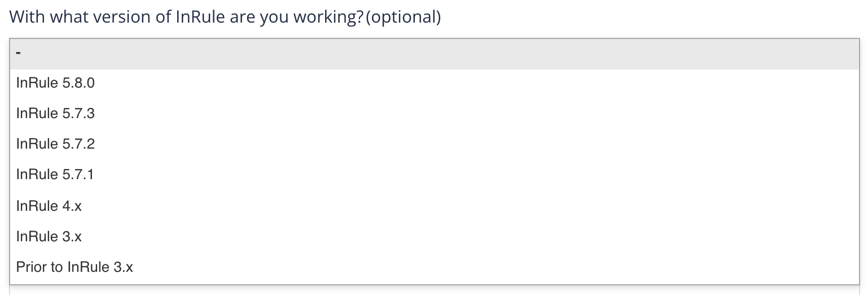Choose the InRule 5.7.1 entry
Image resolution: width=868 pixels, height=295 pixels.
click(x=55, y=175)
